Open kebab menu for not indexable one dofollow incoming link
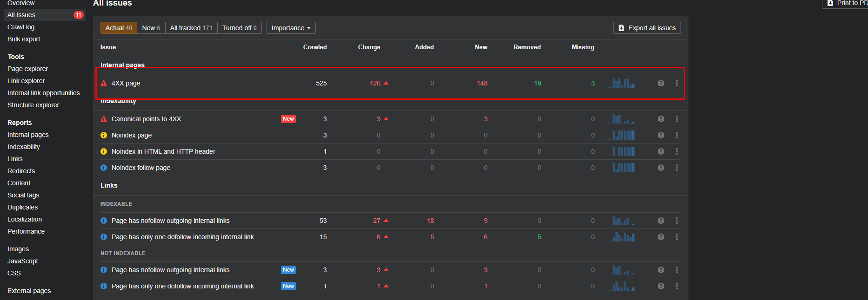 click(x=676, y=286)
